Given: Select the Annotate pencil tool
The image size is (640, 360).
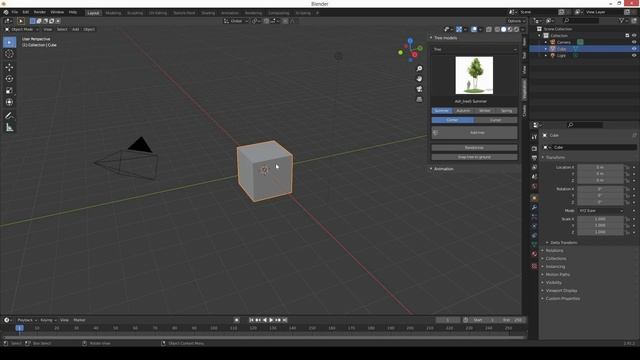Looking at the screenshot, I should (9, 116).
